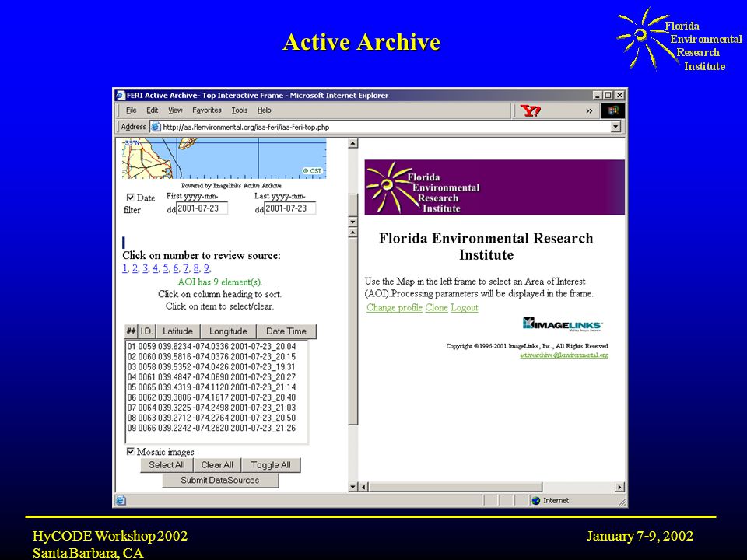The height and width of the screenshot is (560, 747).
Task: Select row 08 0063 039.2712
Action: click(x=212, y=418)
